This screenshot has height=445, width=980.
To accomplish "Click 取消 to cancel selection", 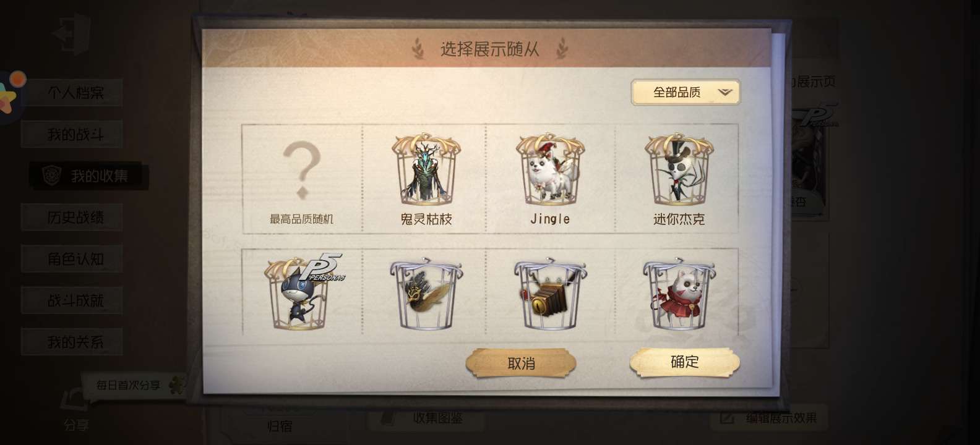I will (x=521, y=363).
